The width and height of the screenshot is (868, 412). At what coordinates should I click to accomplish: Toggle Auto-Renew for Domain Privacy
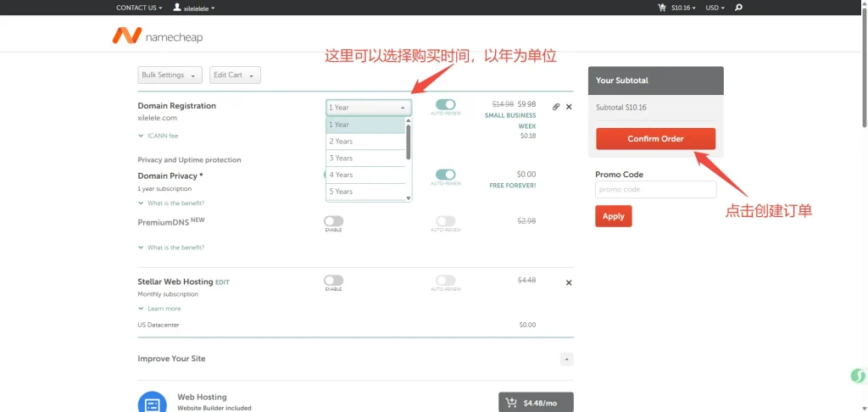(446, 175)
